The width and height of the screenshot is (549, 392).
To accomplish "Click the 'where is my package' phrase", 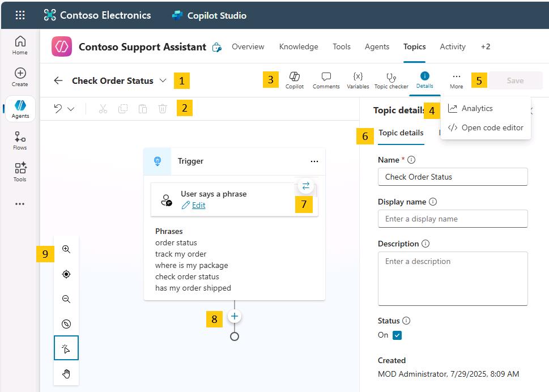I will pyautogui.click(x=191, y=265).
